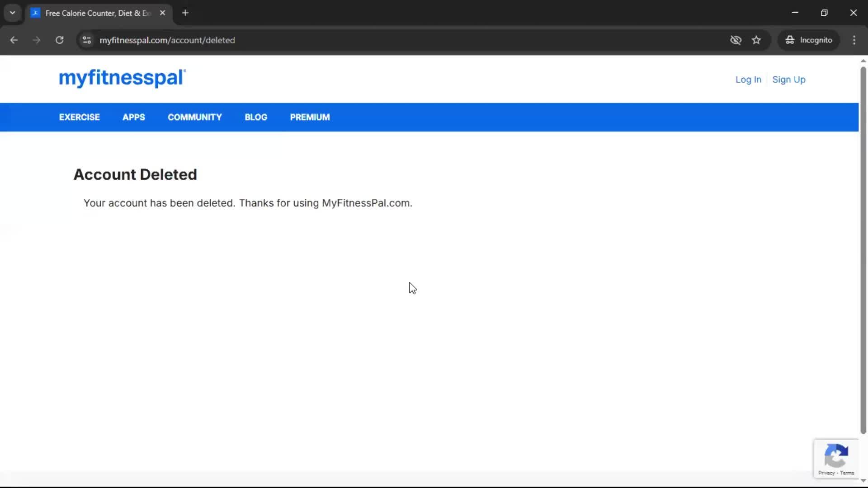Expand the tab search dropdown arrow
This screenshot has width=868, height=488.
pos(13,13)
